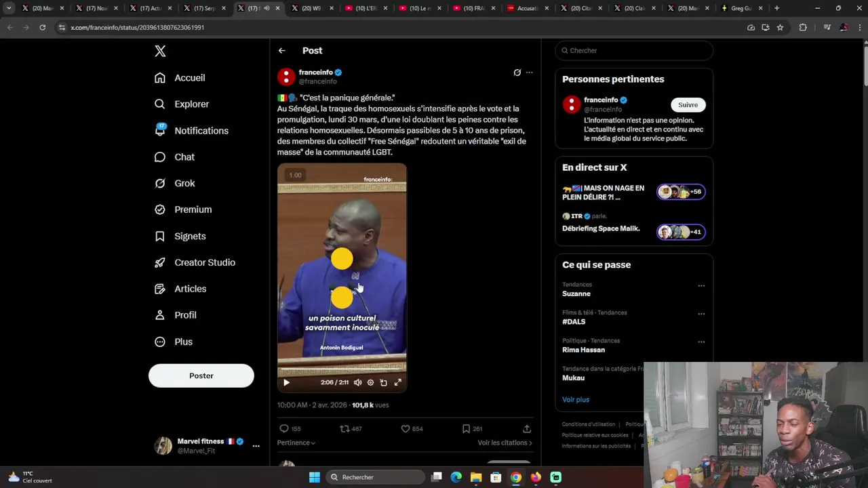
Task: Click the Articles icon in sidebar
Action: tap(160, 289)
